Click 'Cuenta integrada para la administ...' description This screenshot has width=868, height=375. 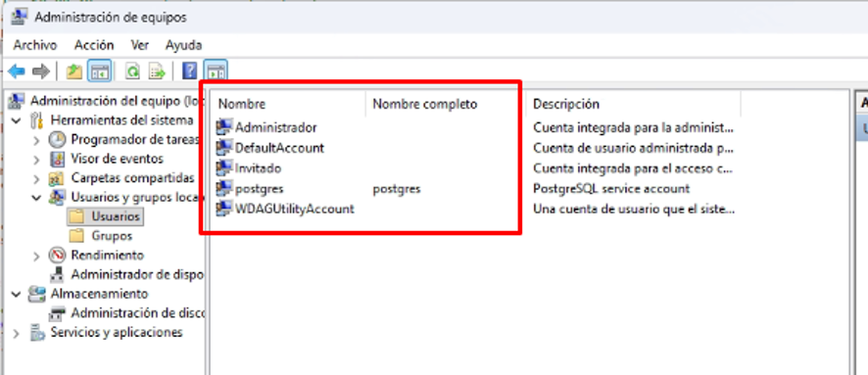[x=633, y=128]
